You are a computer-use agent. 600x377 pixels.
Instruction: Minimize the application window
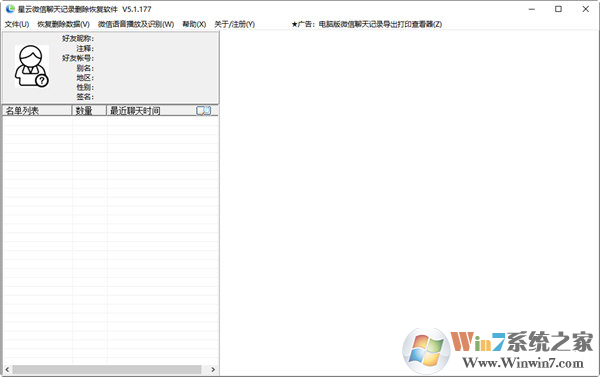532,9
